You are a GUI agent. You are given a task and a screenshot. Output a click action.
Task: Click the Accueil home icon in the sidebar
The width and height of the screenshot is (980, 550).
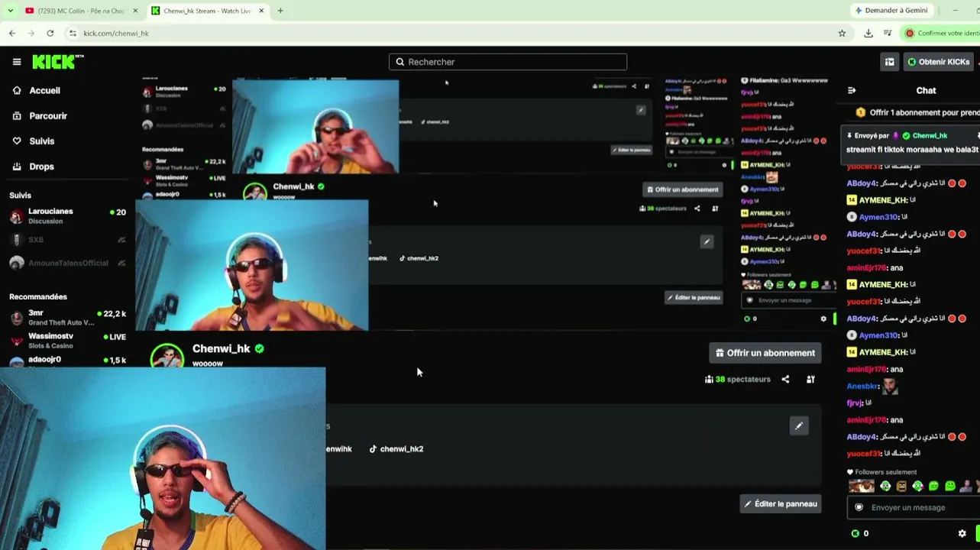tap(17, 90)
